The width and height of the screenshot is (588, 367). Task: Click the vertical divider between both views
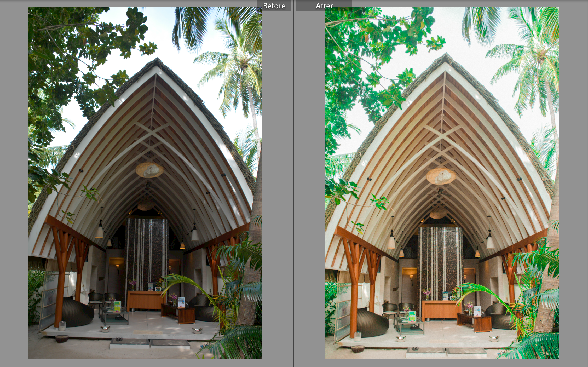tap(294, 183)
